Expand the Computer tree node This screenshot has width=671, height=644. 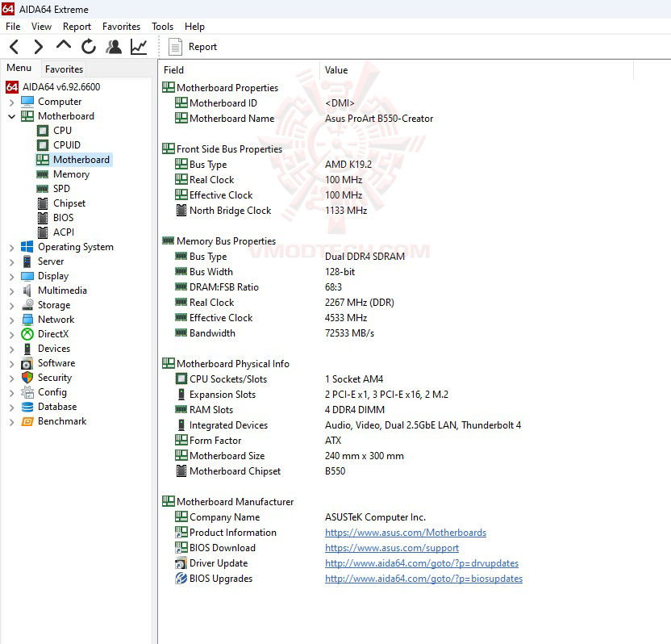11,102
